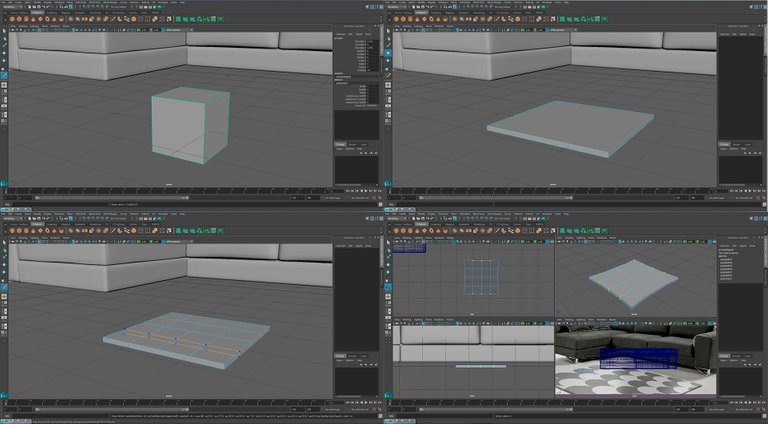
Task: Click Polygon Plane shelf icon in edge-loop window
Action: (x=40, y=231)
